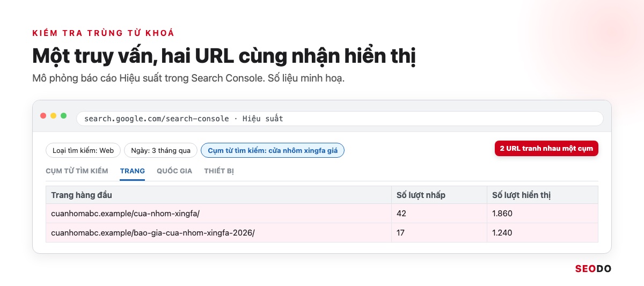Click the red close window dot
644x286 pixels.
43,116
